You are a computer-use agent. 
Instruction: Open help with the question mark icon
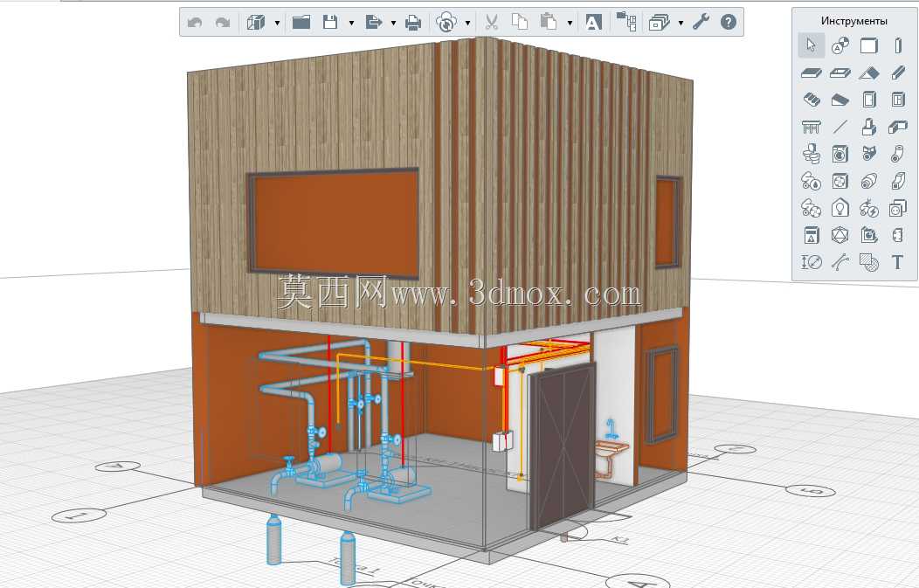click(728, 22)
